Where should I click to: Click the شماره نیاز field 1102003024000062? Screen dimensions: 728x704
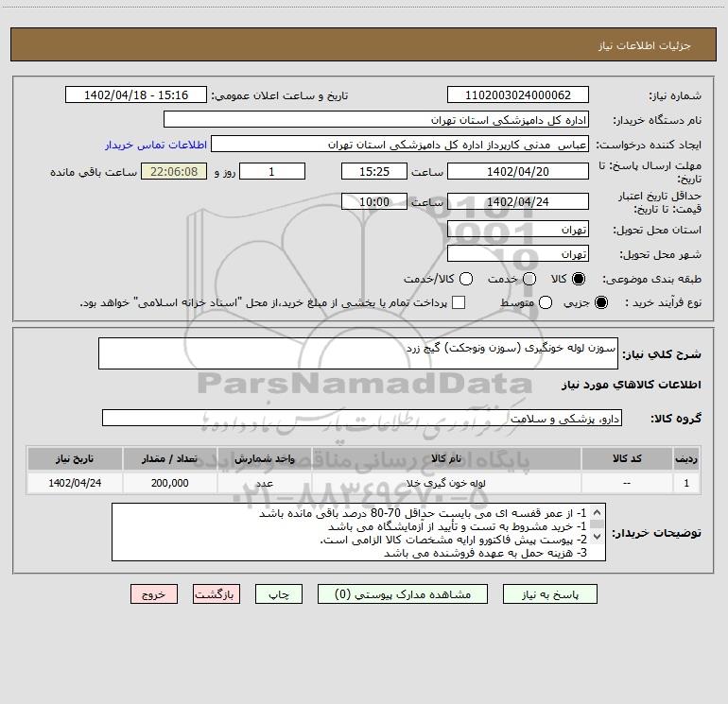(518, 94)
